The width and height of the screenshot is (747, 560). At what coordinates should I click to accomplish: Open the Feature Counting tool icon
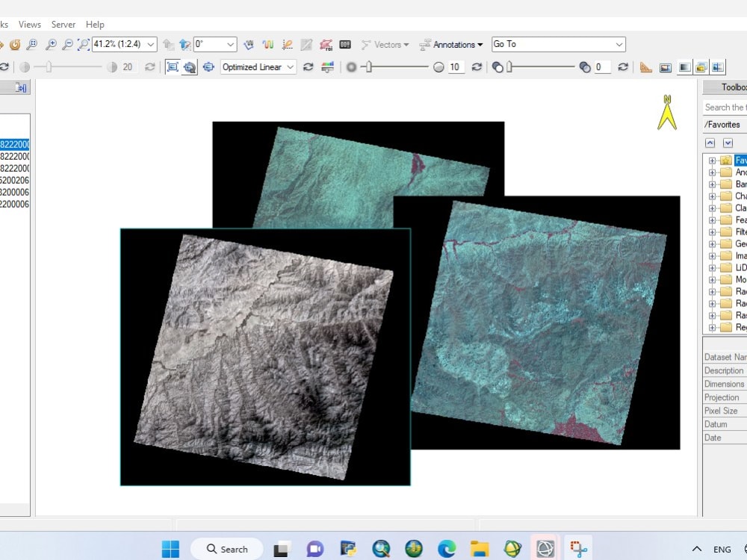[x=345, y=44]
